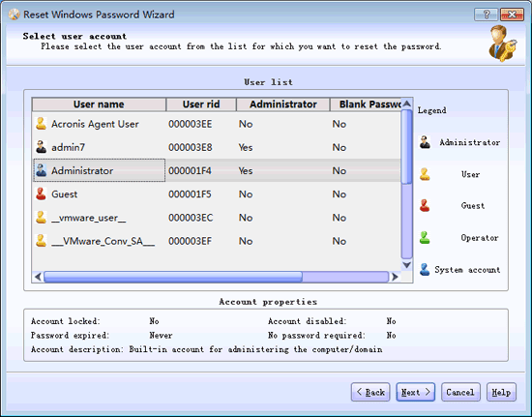Screen dimensions: 532x417
Task: Click the vertical scrollbar thumb
Action: click(x=406, y=147)
